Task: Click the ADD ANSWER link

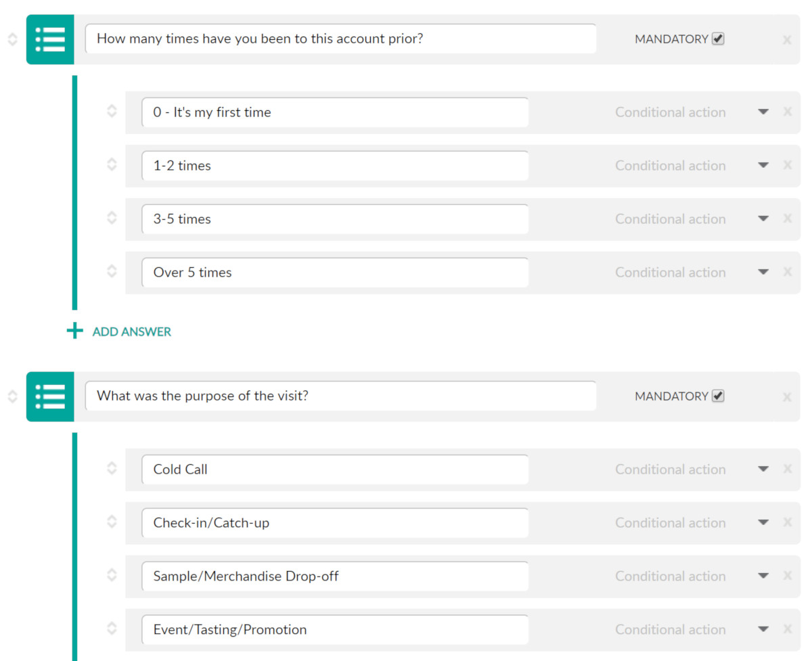Action: pos(132,332)
